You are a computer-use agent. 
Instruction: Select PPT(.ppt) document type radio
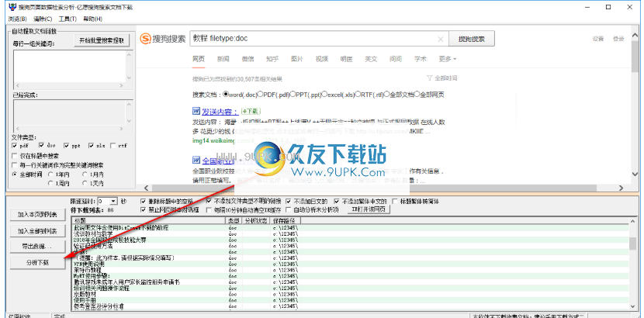pyautogui.click(x=293, y=95)
